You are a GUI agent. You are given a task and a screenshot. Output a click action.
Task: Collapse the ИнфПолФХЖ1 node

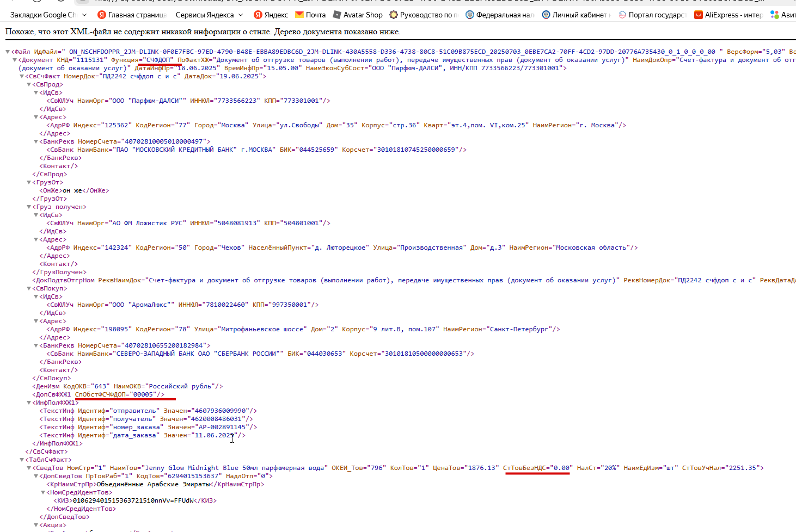[29, 403]
